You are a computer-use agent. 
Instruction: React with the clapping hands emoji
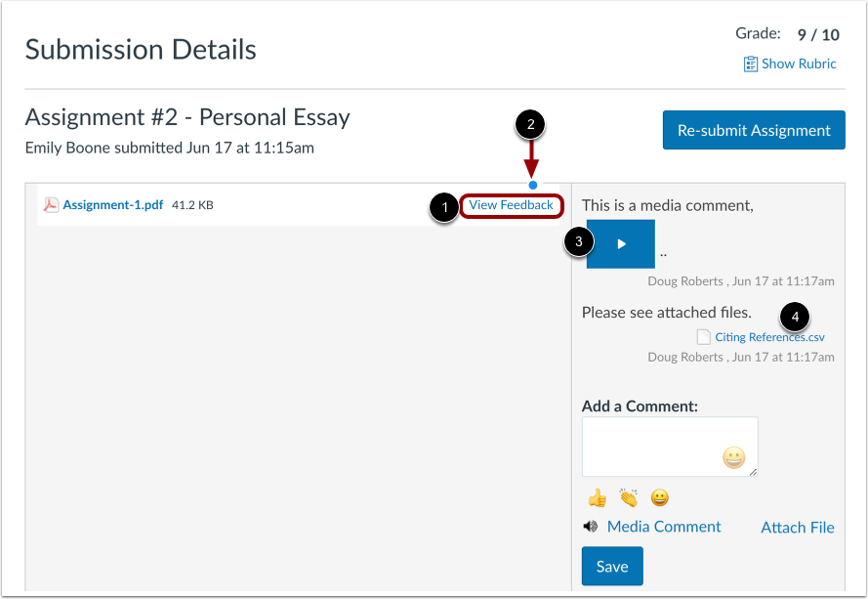click(628, 497)
